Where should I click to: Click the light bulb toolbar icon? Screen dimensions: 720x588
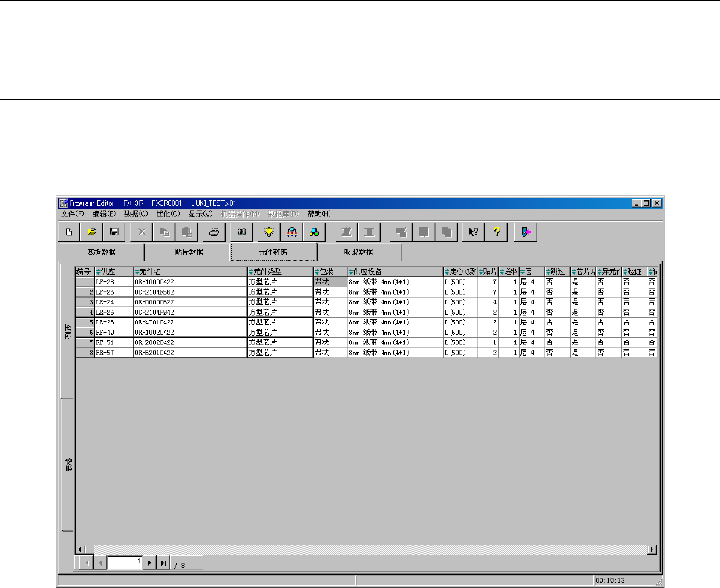(269, 232)
